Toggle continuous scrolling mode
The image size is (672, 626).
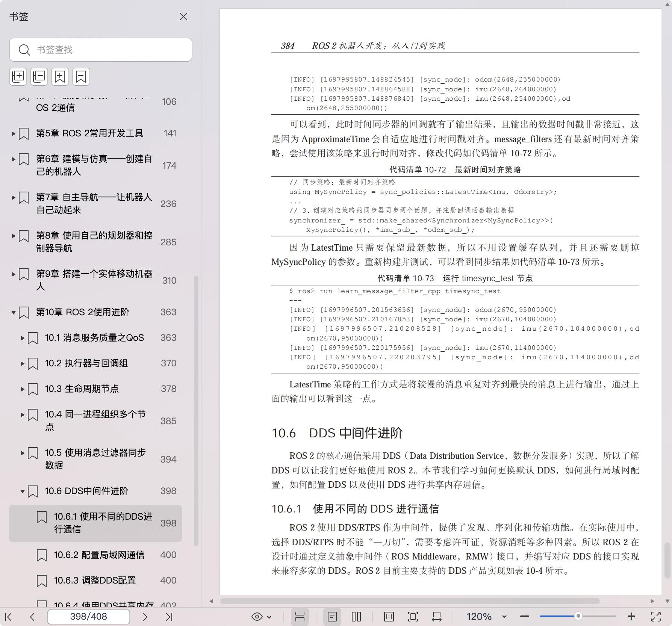300,617
